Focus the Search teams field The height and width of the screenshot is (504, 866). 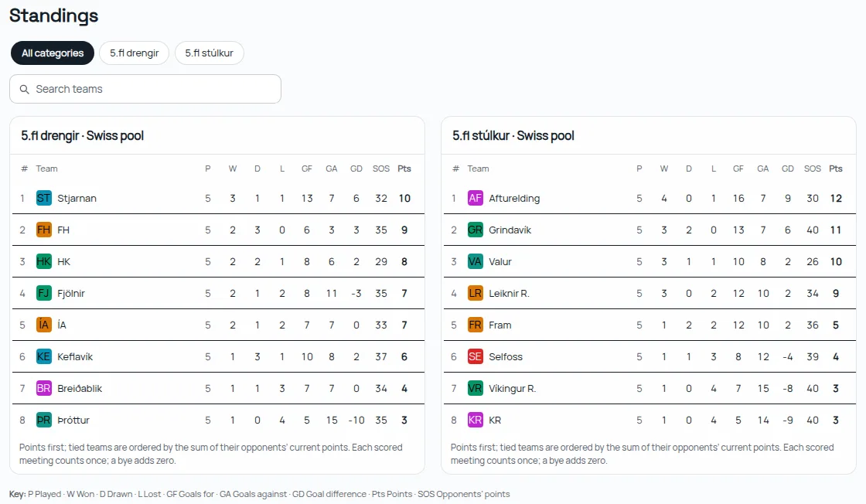(x=145, y=89)
